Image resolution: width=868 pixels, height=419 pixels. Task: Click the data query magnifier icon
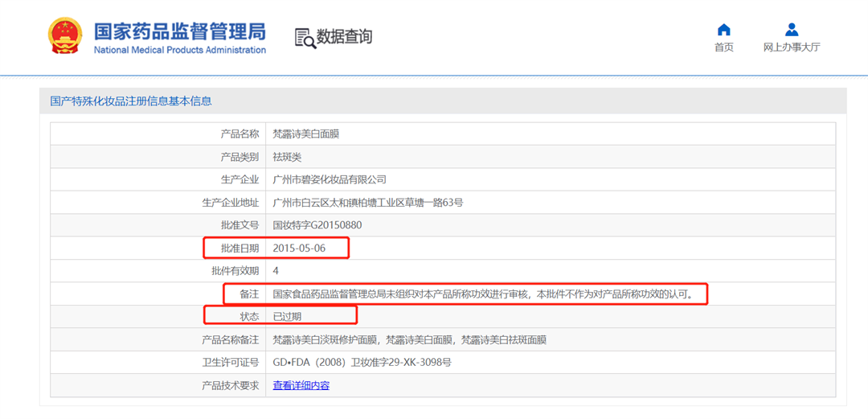click(x=305, y=38)
